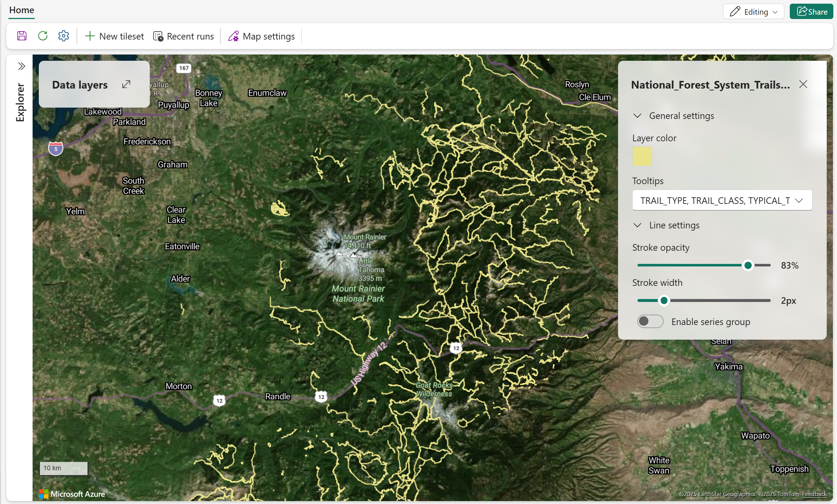Collapse the Line settings section
This screenshot has height=504, width=837.
637,225
